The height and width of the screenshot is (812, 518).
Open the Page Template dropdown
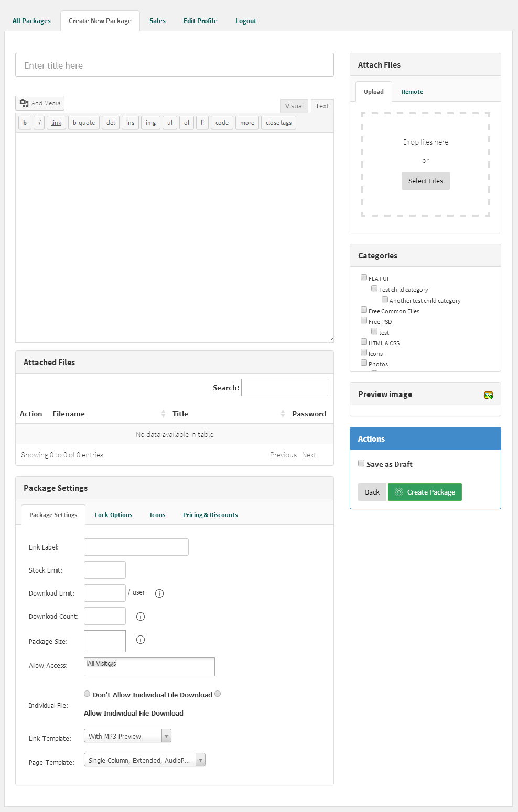pos(145,760)
